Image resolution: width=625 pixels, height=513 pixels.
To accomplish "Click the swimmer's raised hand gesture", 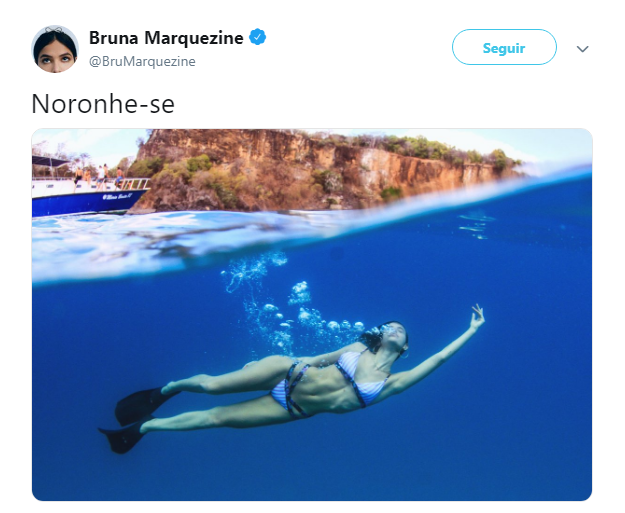I will 478,316.
